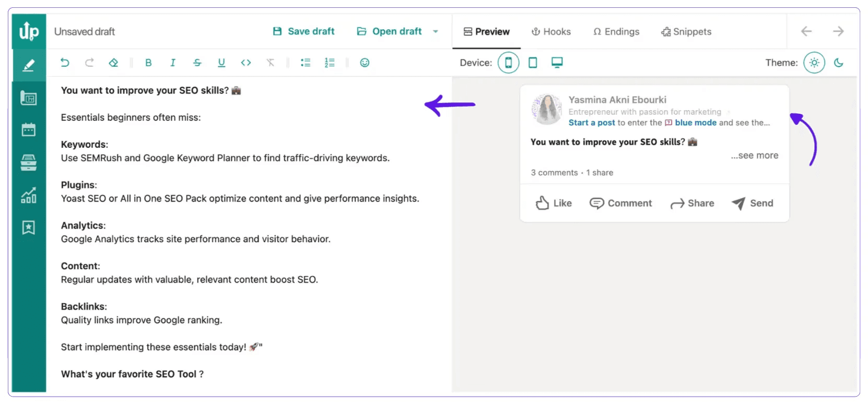The image size is (868, 405).
Task: Open the calendar scheduling sidebar icon
Action: click(x=29, y=129)
